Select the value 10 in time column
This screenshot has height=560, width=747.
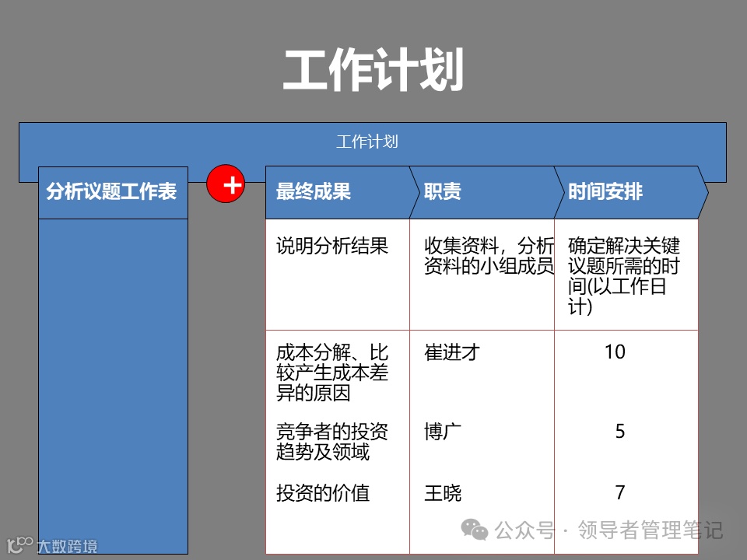(615, 352)
